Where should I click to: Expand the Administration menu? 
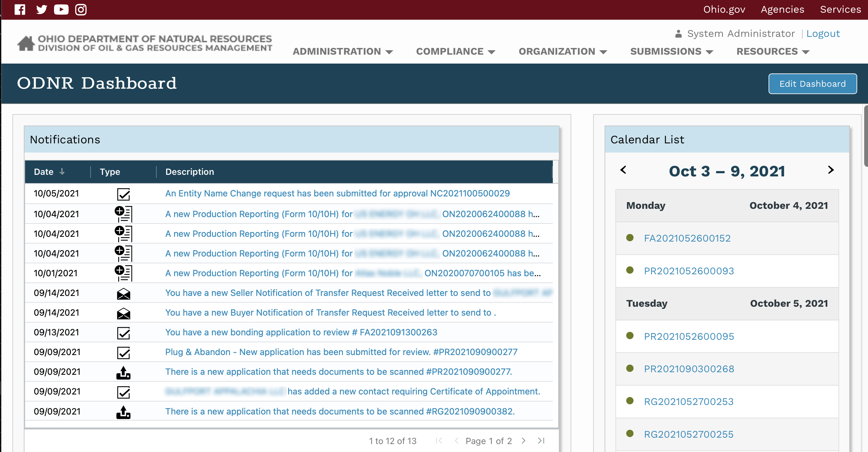[x=343, y=51]
